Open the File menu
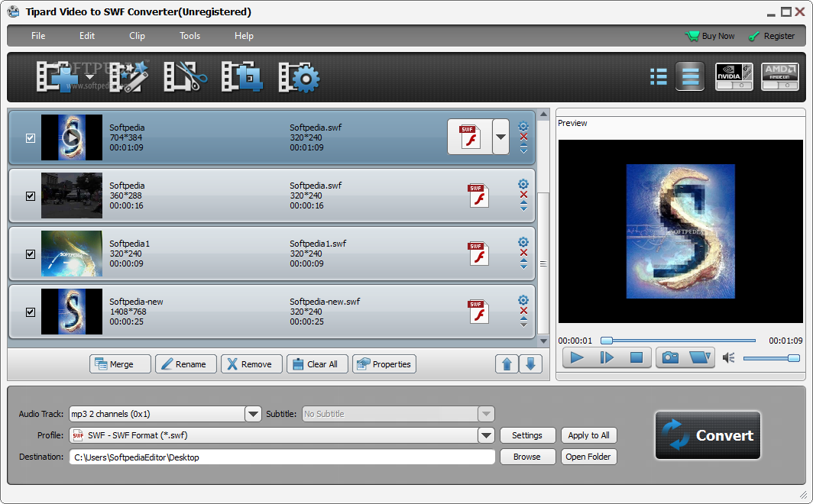Viewport: 813px width, 504px height. tap(38, 36)
